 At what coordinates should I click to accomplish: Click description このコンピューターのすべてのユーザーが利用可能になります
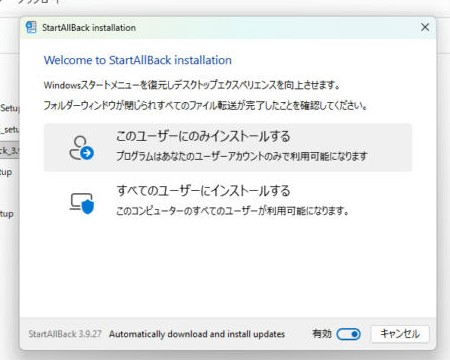[232, 211]
